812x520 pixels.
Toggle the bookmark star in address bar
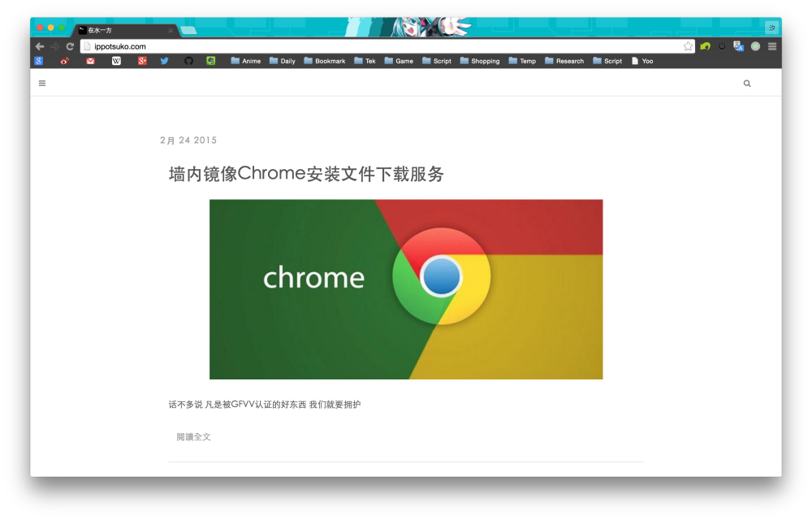point(688,46)
